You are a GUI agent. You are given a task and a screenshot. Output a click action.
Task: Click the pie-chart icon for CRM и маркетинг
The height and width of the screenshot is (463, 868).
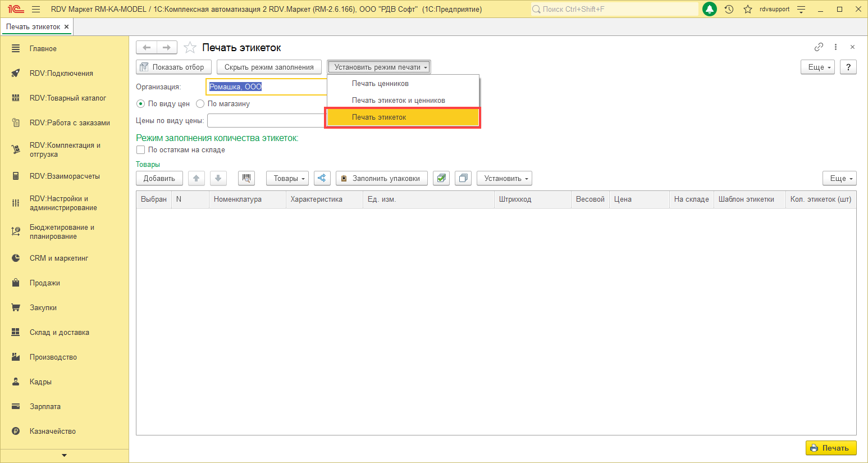(x=16, y=258)
